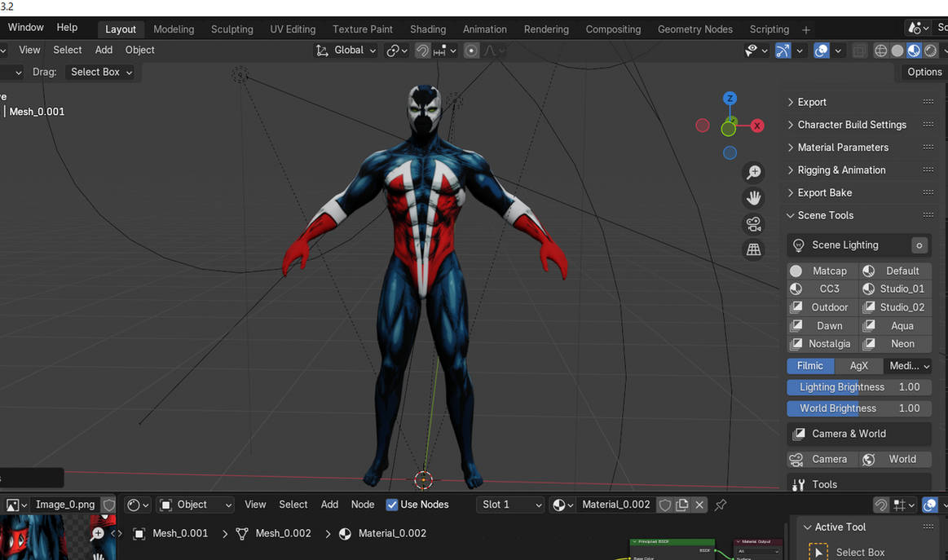Open transform orientation axes icon
This screenshot has height=560, width=948.
322,51
